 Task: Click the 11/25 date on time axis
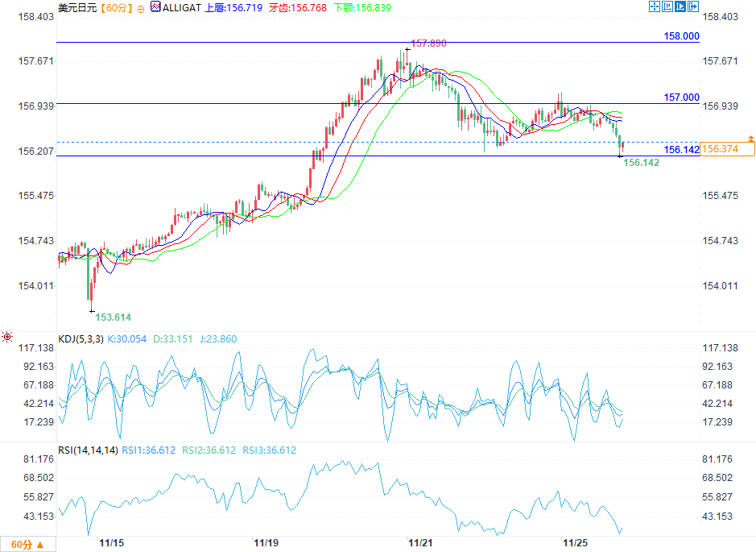click(575, 543)
